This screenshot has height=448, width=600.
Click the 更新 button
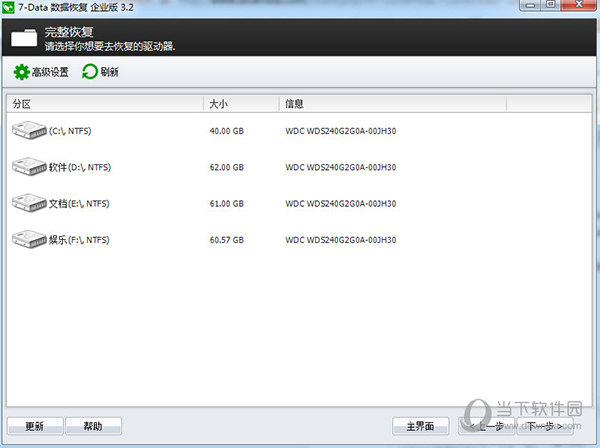pyautogui.click(x=35, y=426)
